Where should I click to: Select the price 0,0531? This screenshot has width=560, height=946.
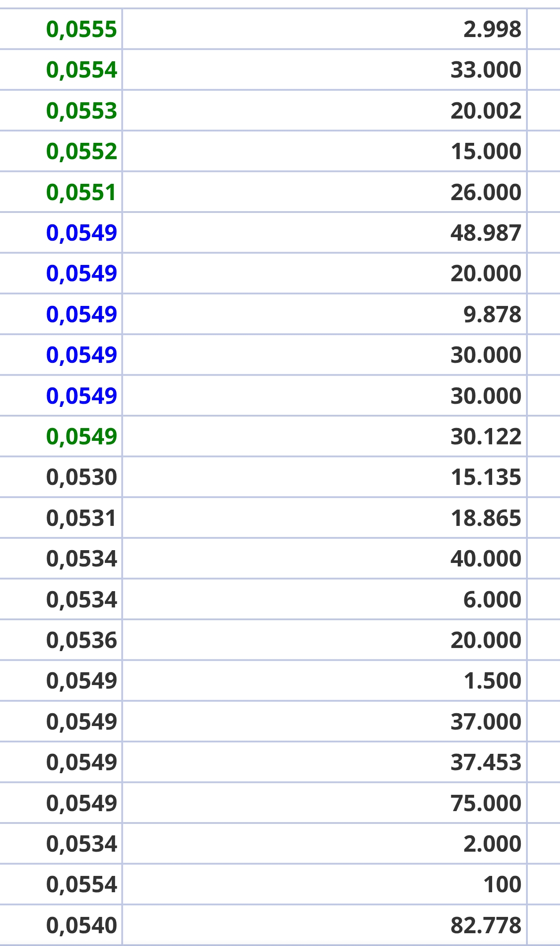pyautogui.click(x=82, y=518)
